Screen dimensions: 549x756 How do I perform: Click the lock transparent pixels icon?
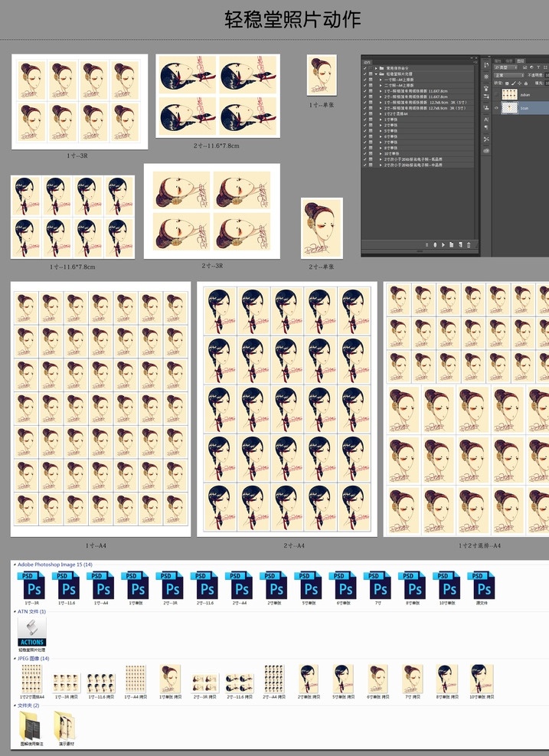(x=507, y=83)
